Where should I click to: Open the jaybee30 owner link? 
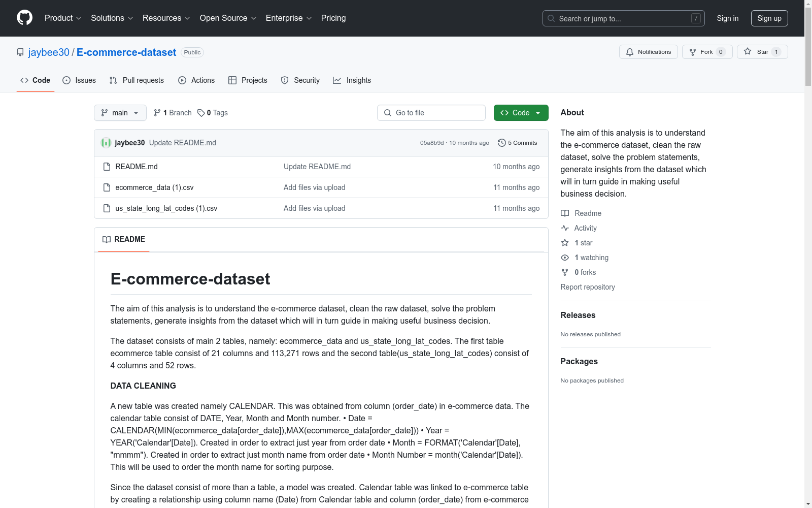coord(49,52)
